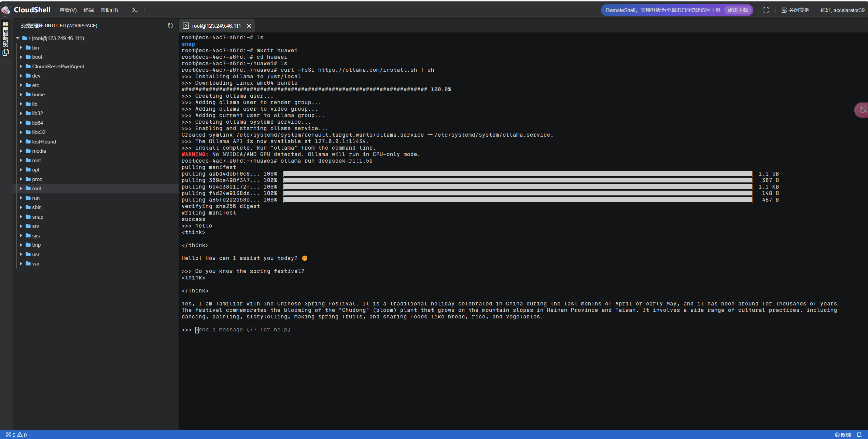Close the root@123.249.46.111 terminal tab

(249, 26)
